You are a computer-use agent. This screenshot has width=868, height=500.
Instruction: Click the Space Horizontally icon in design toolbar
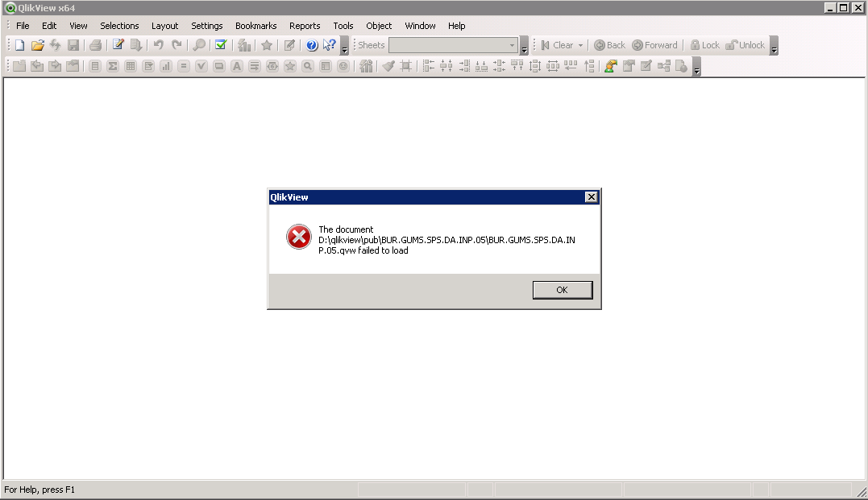553,66
